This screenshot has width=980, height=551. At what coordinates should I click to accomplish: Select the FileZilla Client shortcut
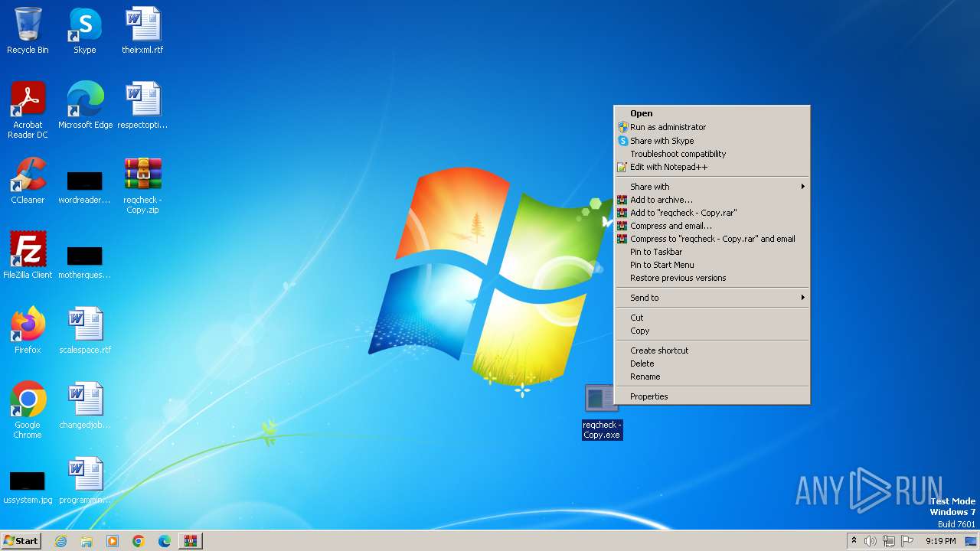(x=28, y=256)
